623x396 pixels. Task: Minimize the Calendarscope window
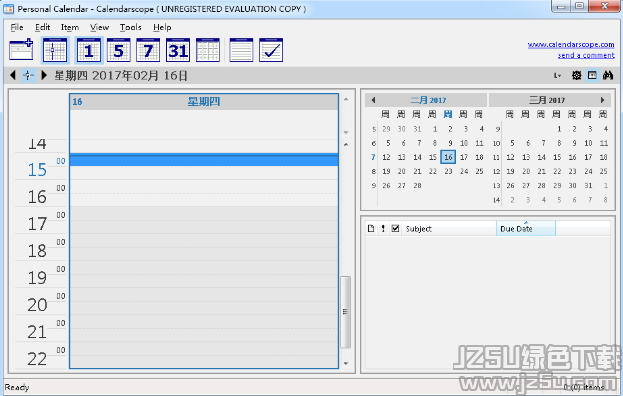coord(561,6)
